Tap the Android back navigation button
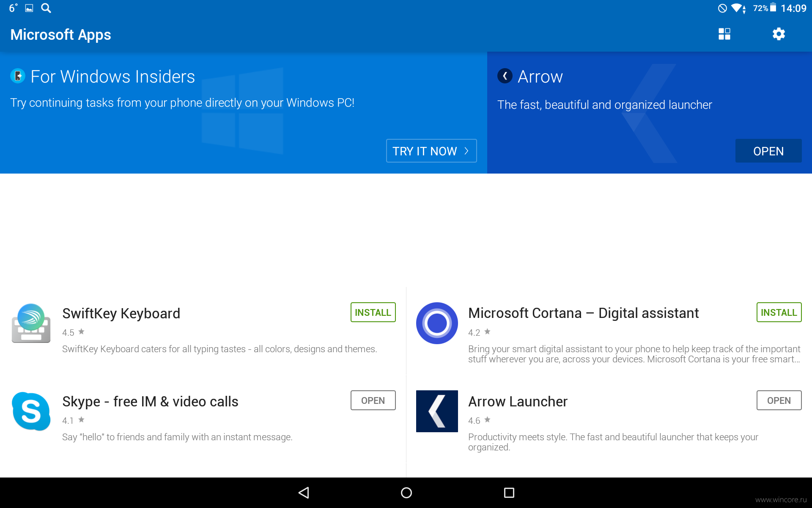This screenshot has height=508, width=812. tap(304, 493)
